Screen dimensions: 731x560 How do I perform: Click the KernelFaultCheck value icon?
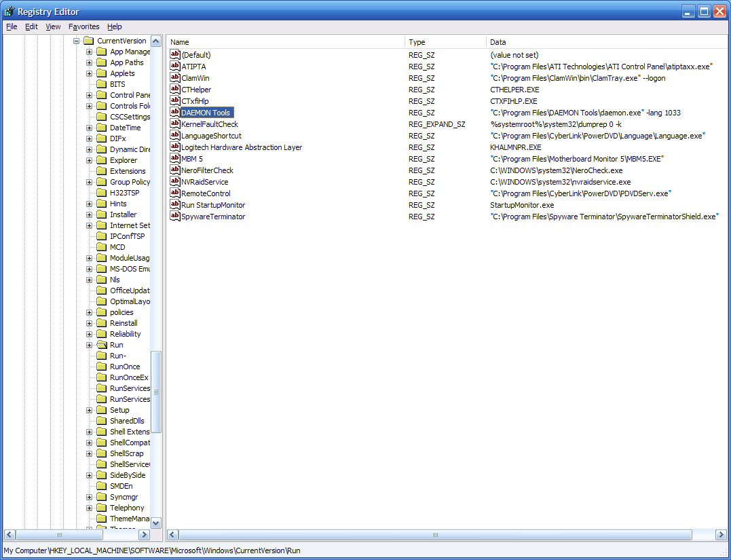click(175, 124)
